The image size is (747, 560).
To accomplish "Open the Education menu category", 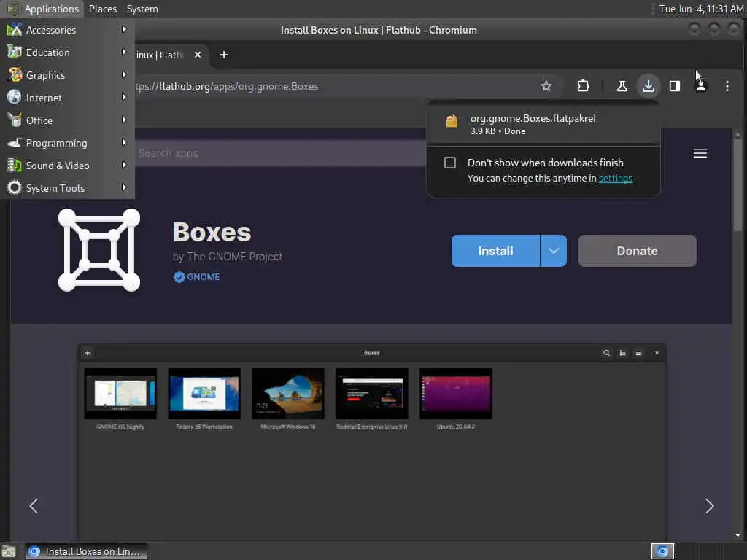I will (67, 52).
